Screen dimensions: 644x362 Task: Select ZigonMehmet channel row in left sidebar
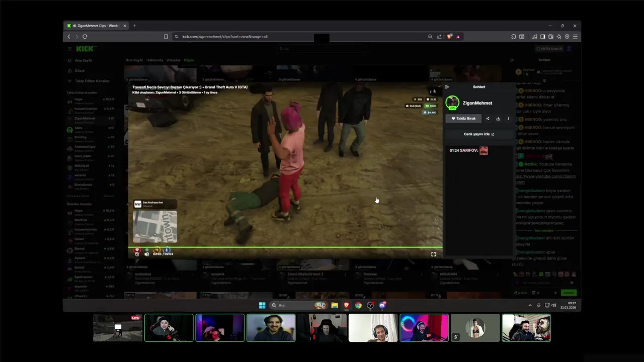(x=91, y=119)
